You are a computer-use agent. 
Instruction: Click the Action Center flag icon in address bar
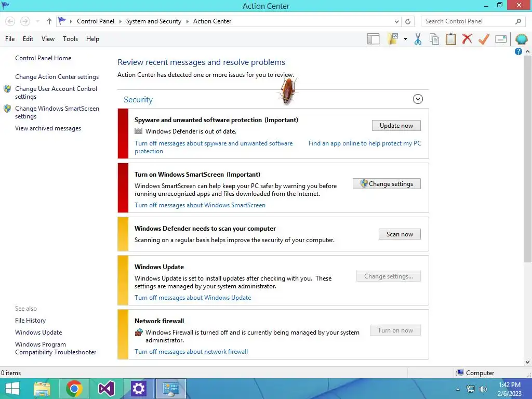pos(62,21)
